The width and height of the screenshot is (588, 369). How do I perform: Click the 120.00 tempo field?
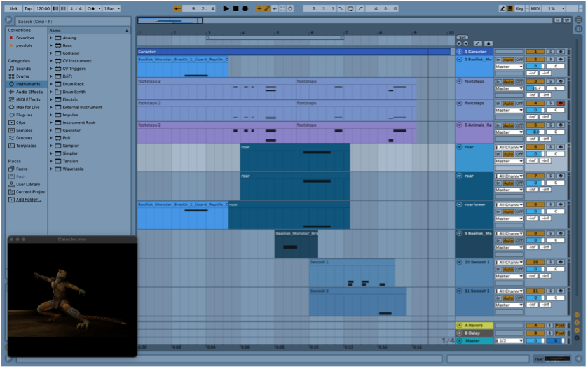coord(43,8)
